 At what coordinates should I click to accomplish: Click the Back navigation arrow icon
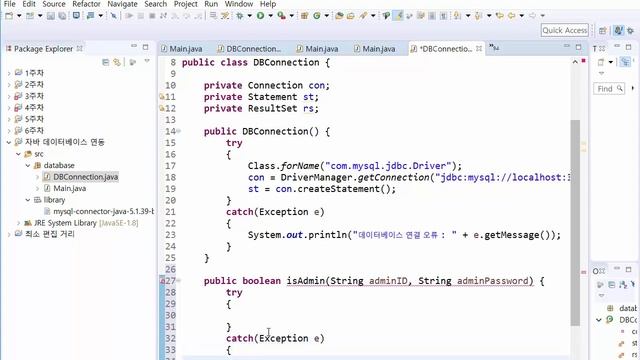(x=511, y=16)
